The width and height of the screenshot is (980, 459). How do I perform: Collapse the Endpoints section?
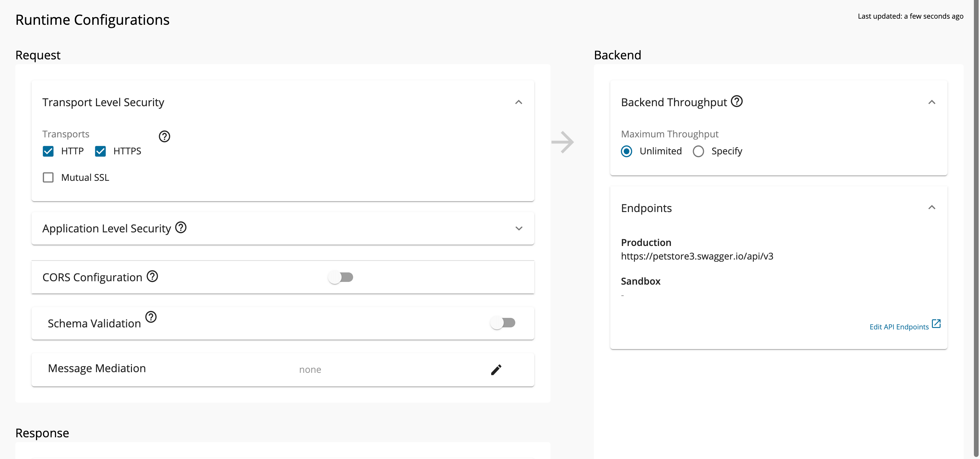click(932, 207)
